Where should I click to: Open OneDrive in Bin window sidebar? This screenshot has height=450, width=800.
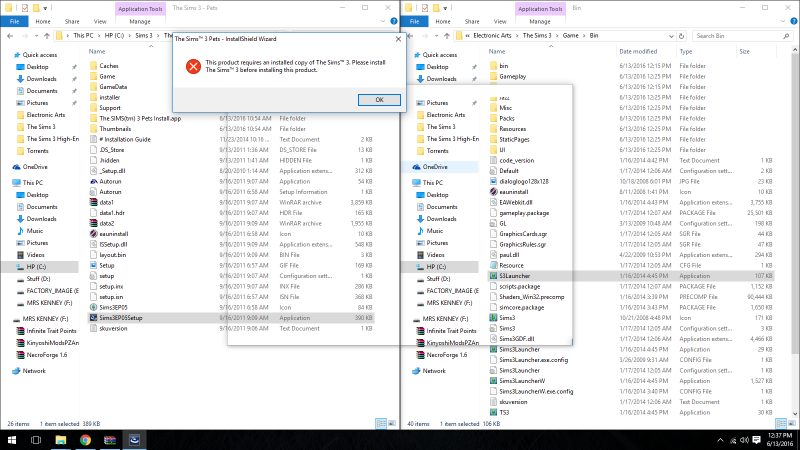[435, 167]
